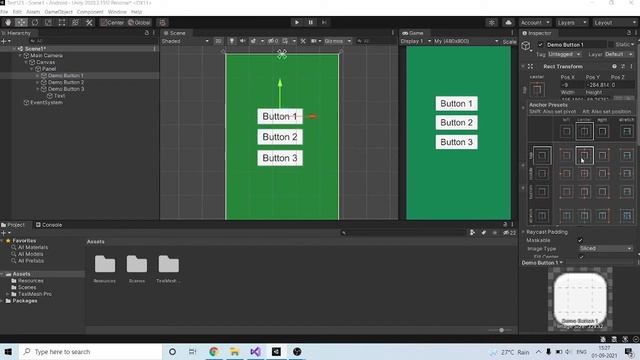Open the Account dropdown
This screenshot has height=360, width=640.
pos(535,22)
